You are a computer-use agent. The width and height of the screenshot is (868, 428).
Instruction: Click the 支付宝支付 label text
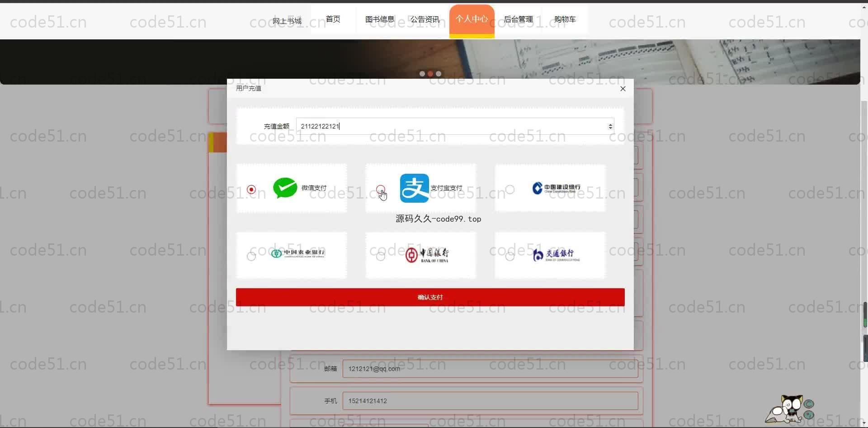[446, 188]
